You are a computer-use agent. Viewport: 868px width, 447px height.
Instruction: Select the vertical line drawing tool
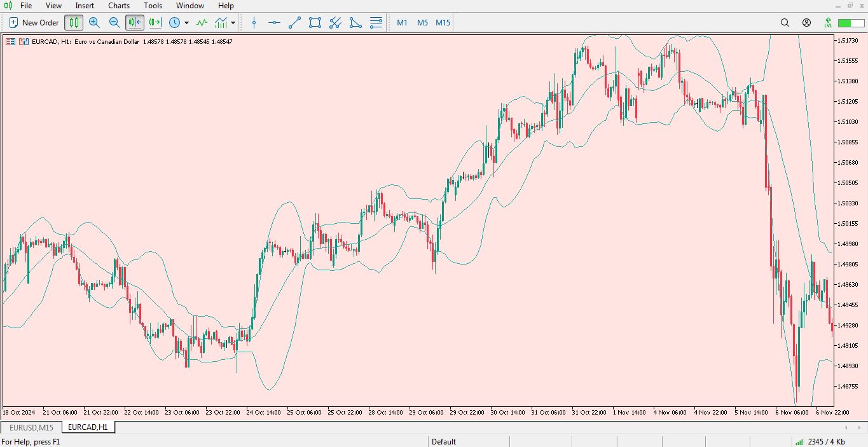(x=254, y=23)
